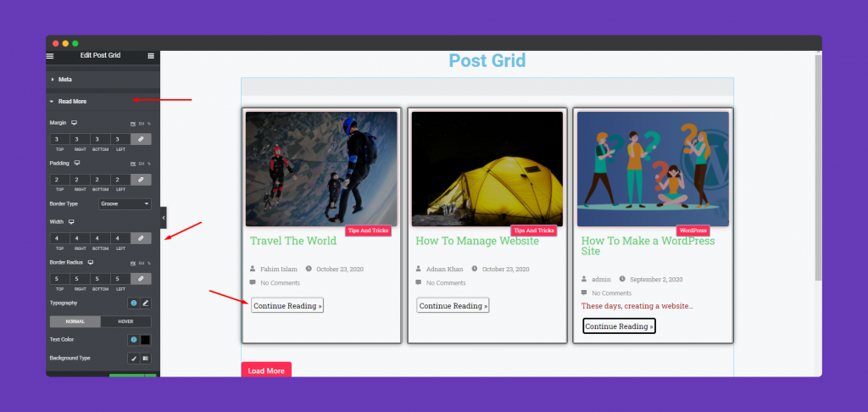This screenshot has width=868, height=412.
Task: Open the How To Manage Website title
Action: [x=476, y=241]
